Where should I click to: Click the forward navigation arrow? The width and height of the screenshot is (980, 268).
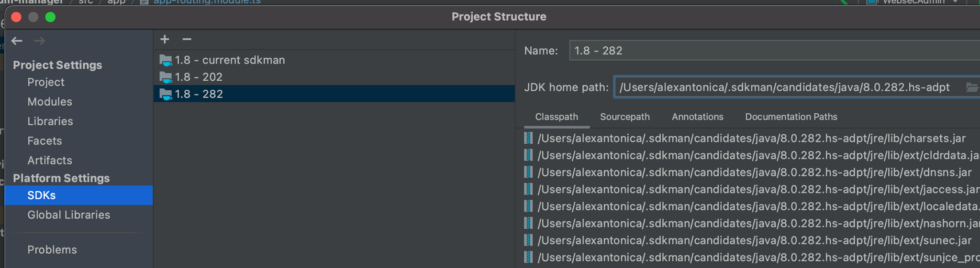click(40, 41)
